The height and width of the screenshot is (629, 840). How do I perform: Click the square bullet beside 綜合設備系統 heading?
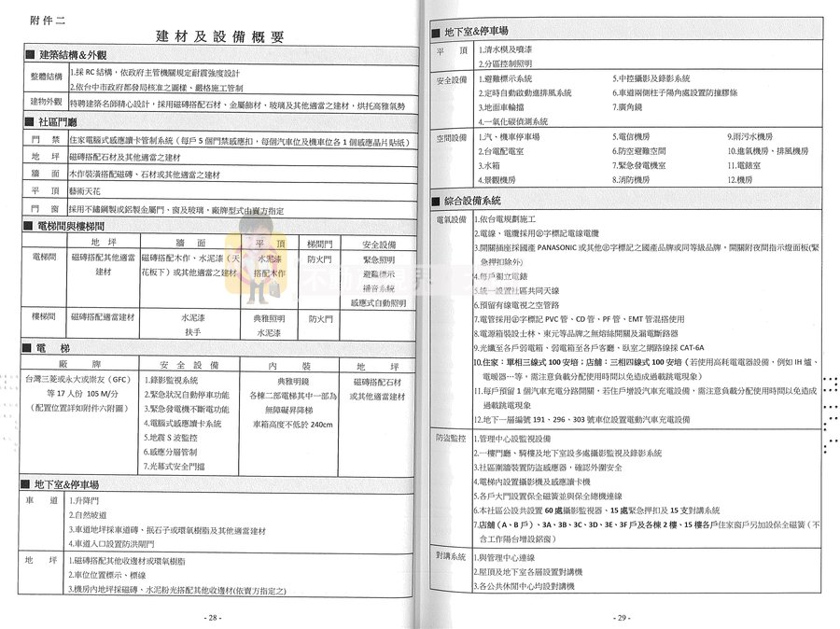coord(437,201)
